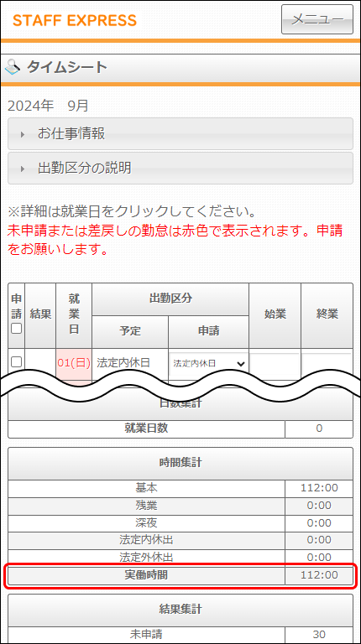This screenshot has height=644, width=361.
Task: Click the 基本 row label
Action: point(146,488)
